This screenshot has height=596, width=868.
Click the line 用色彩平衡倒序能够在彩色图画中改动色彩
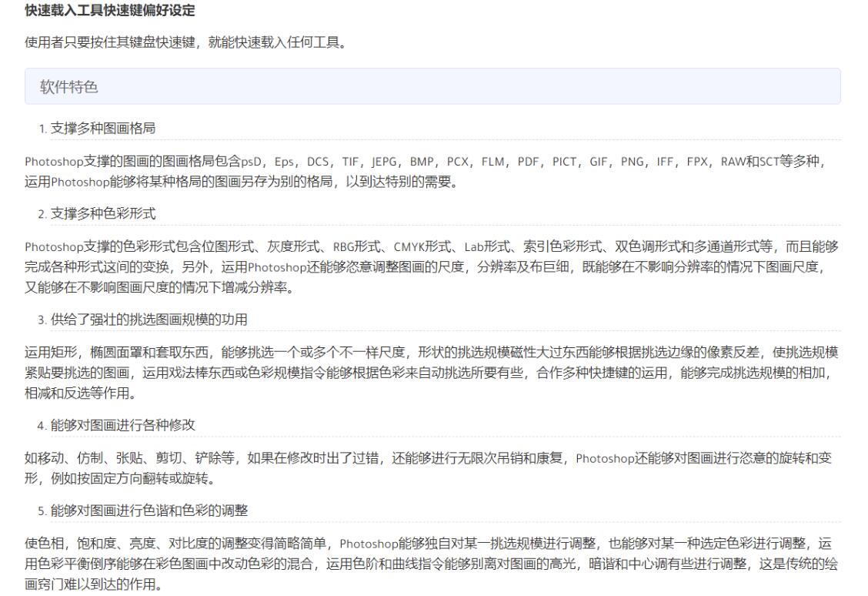[x=432, y=564]
